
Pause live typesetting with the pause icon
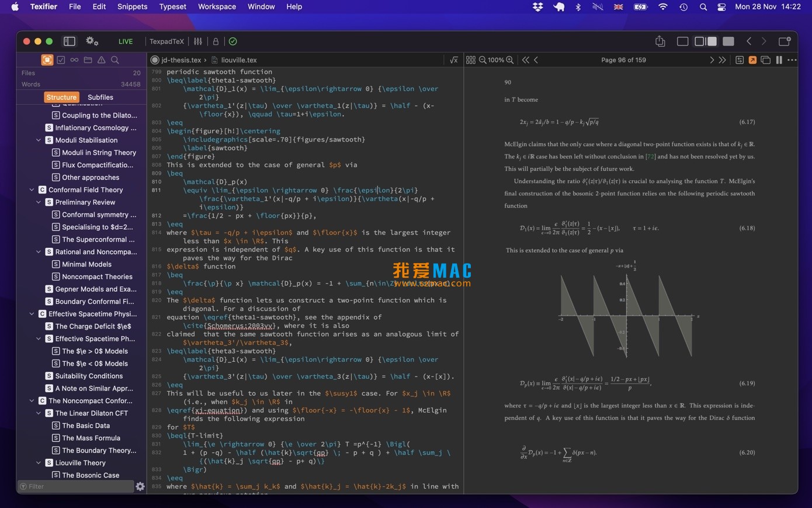[779, 60]
